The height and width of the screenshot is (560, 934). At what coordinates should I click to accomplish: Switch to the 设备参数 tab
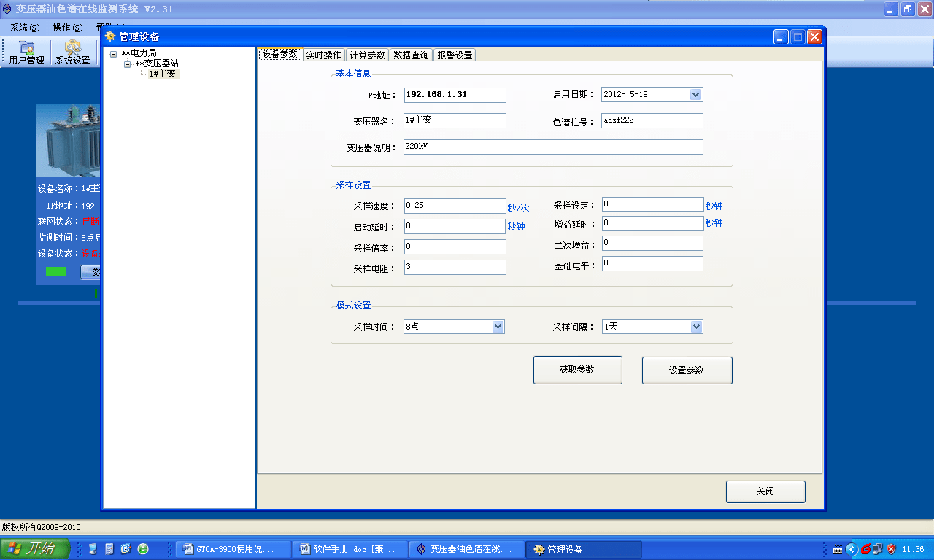[280, 54]
